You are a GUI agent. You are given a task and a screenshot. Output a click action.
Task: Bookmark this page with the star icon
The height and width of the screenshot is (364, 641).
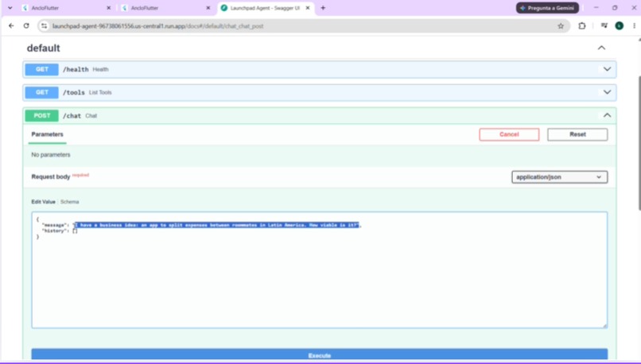(x=561, y=25)
